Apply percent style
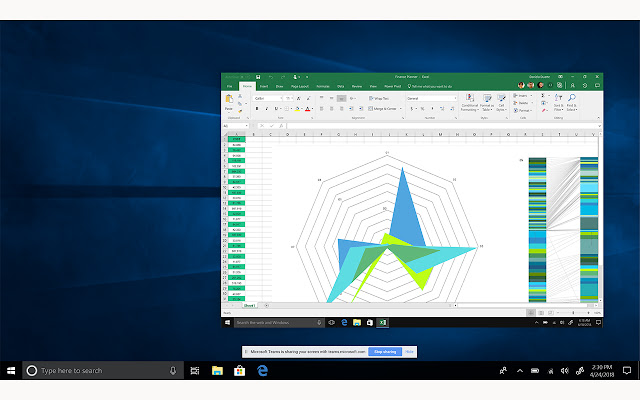This screenshot has height=400, width=640. click(422, 109)
